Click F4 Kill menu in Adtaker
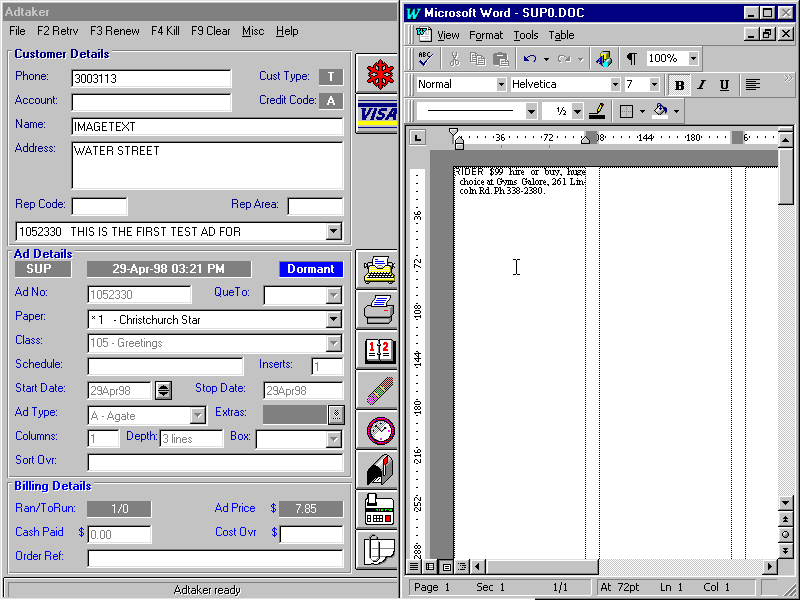This screenshot has width=800, height=600. pos(165,31)
